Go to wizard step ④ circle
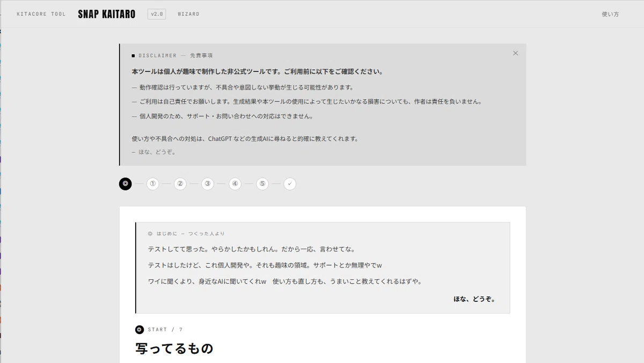The width and height of the screenshot is (644, 363). pyautogui.click(x=235, y=184)
